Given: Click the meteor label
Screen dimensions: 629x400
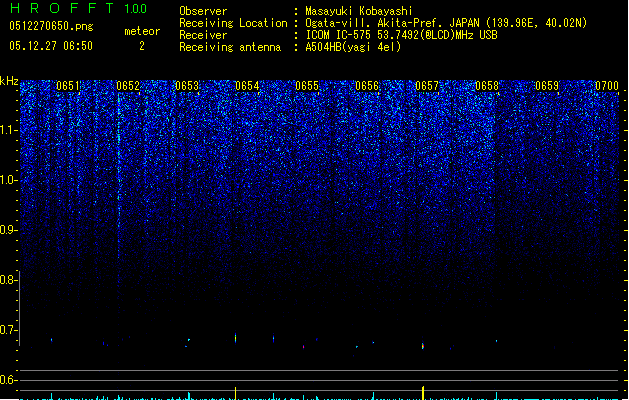Looking at the screenshot, I should coord(142,31).
